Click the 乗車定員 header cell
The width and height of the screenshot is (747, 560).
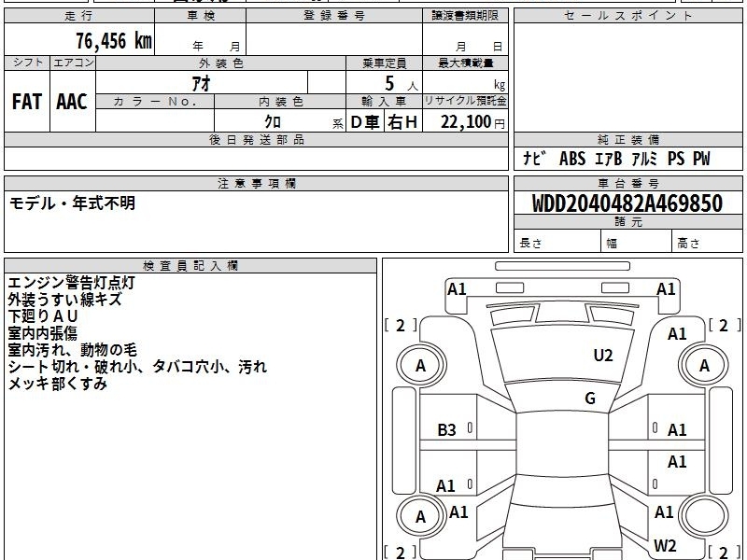click(384, 63)
